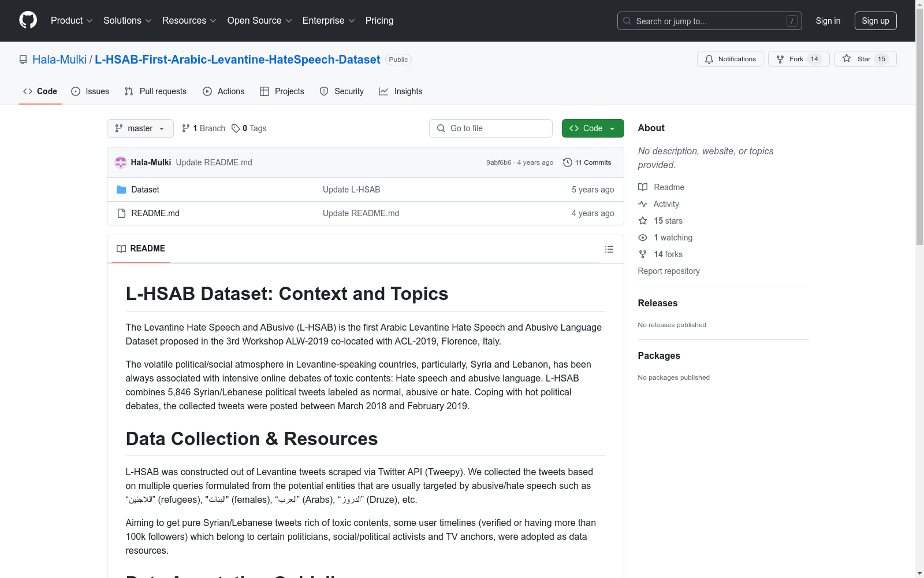Image resolution: width=924 pixels, height=578 pixels.
Task: Open the Update L-HSAB commit message
Action: point(351,190)
